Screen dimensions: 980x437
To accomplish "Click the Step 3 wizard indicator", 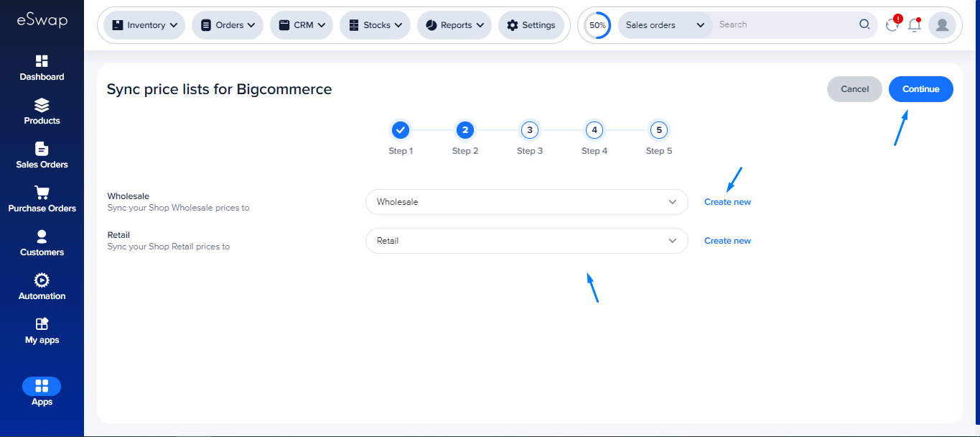I will 530,130.
